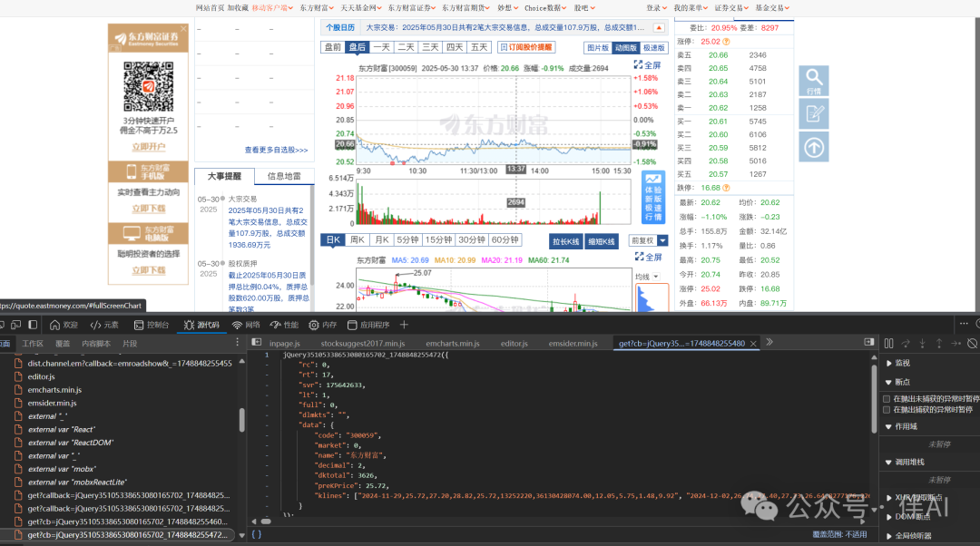Open the 网络 network tab

click(x=246, y=325)
